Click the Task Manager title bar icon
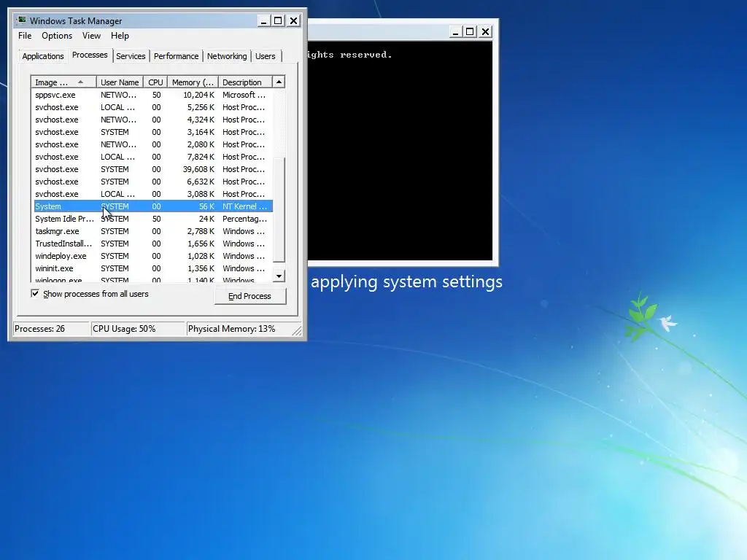747x560 pixels. click(21, 20)
